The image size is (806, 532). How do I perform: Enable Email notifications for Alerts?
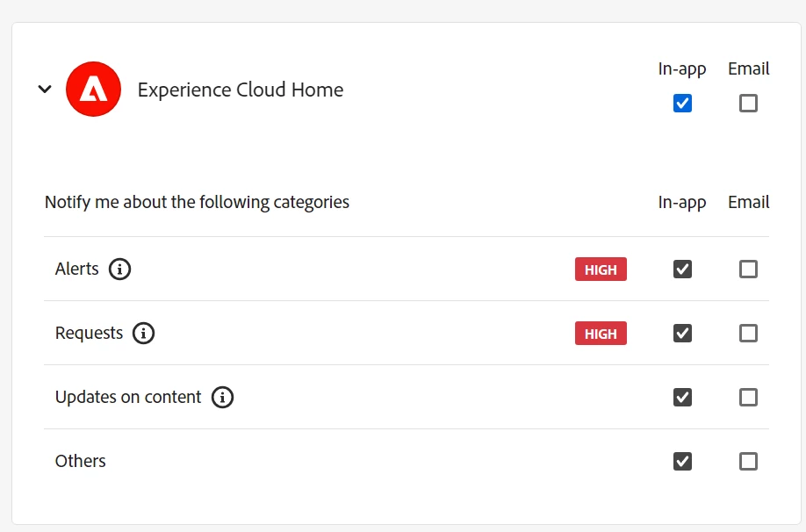[748, 270]
